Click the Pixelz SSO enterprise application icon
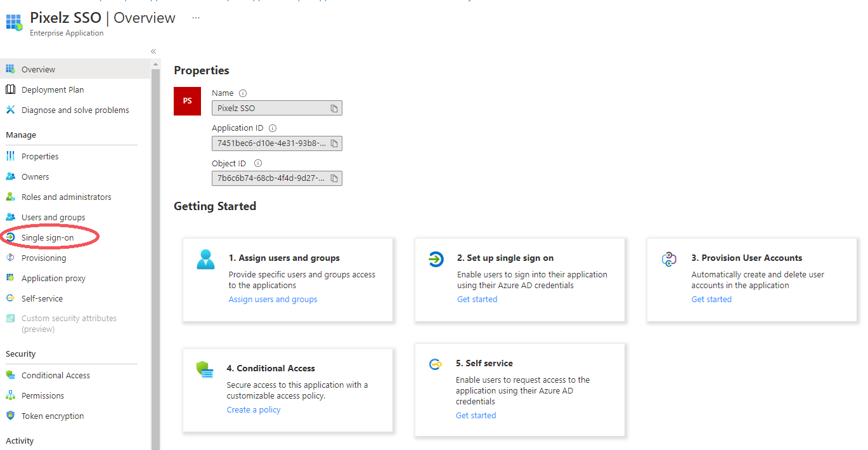 point(14,23)
